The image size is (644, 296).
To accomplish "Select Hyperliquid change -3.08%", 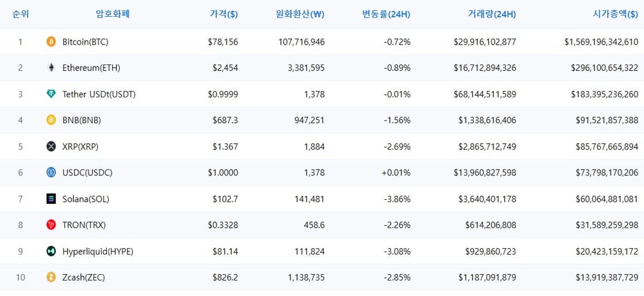I will 397,252.
